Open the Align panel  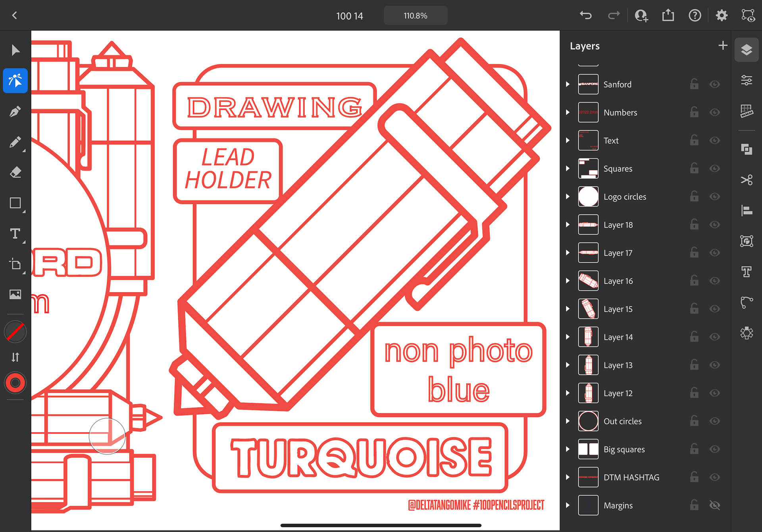(747, 210)
